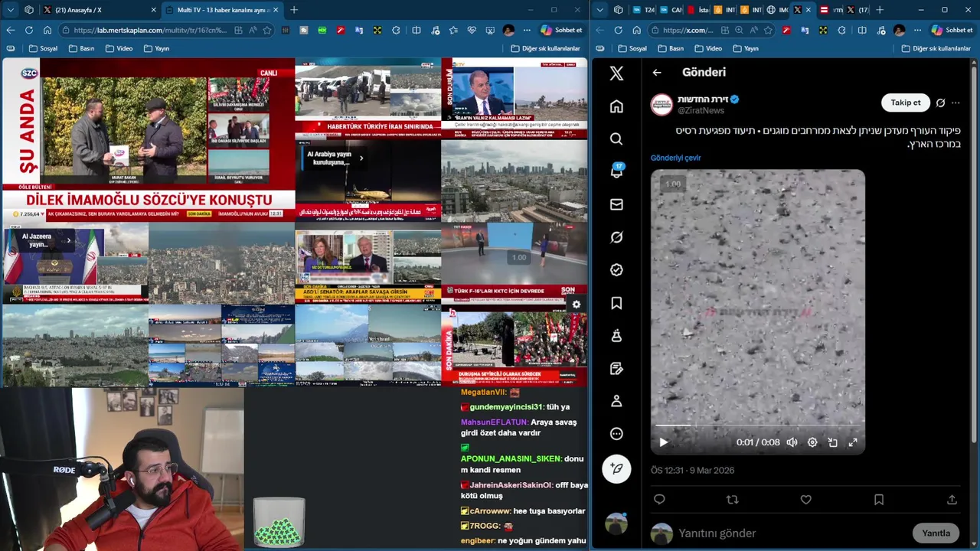The height and width of the screenshot is (551, 980).
Task: Reply to the ZiratNews post via the comment icon
Action: pos(659,500)
